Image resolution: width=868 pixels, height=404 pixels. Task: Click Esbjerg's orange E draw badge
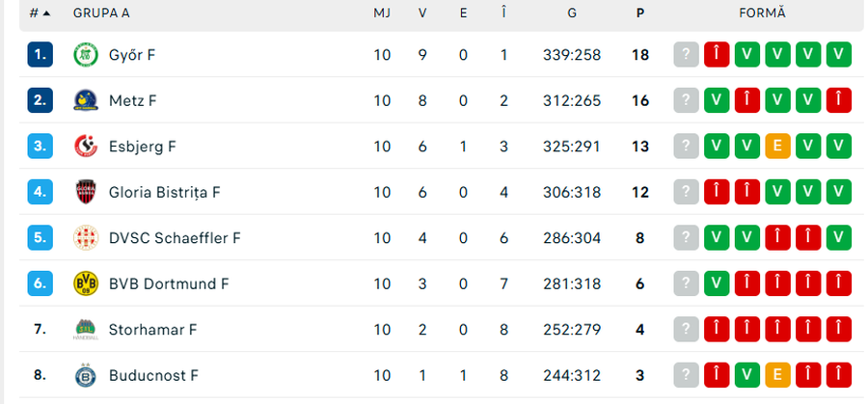click(x=777, y=147)
